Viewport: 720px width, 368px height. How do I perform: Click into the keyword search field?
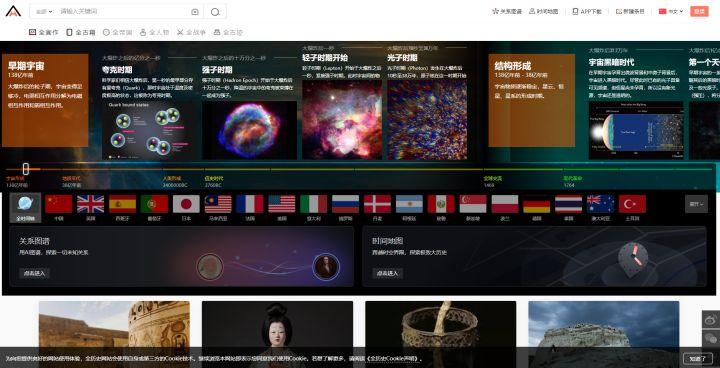124,11
